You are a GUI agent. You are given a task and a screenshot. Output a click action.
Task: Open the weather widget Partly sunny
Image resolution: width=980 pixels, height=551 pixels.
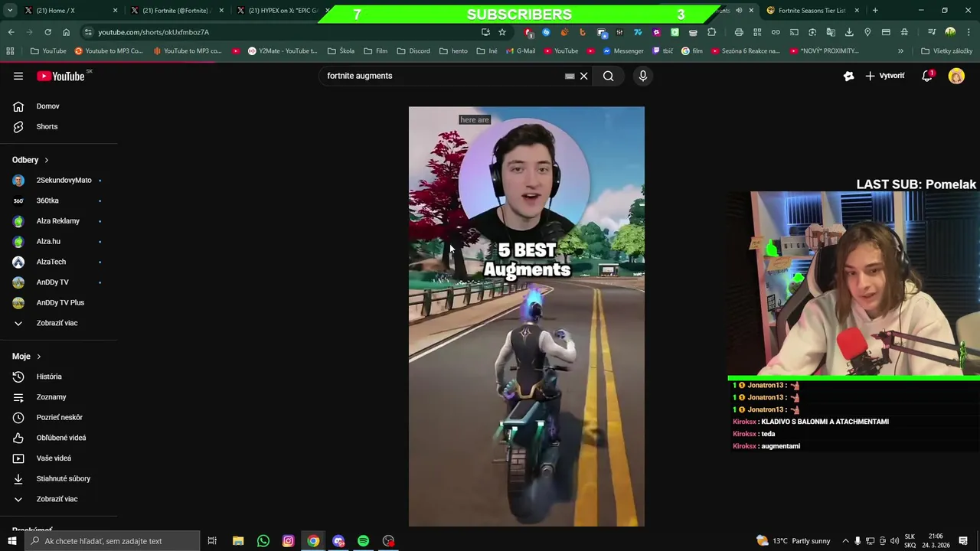(793, 541)
